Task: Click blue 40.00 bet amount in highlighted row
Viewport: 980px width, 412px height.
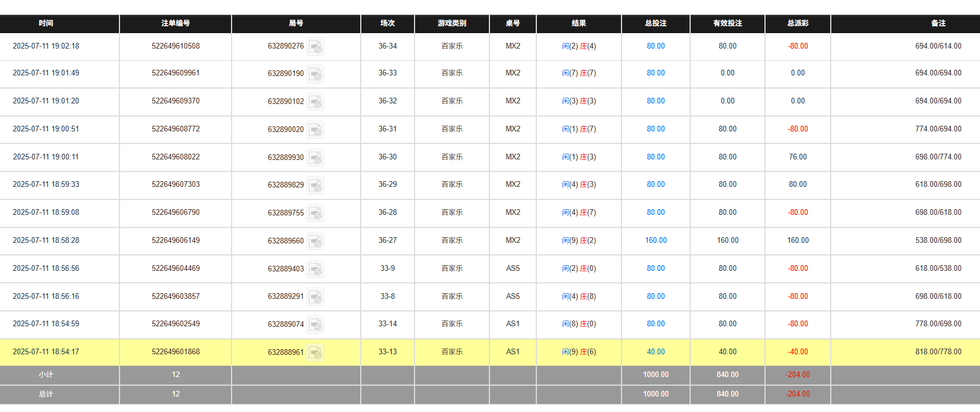Action: (656, 352)
